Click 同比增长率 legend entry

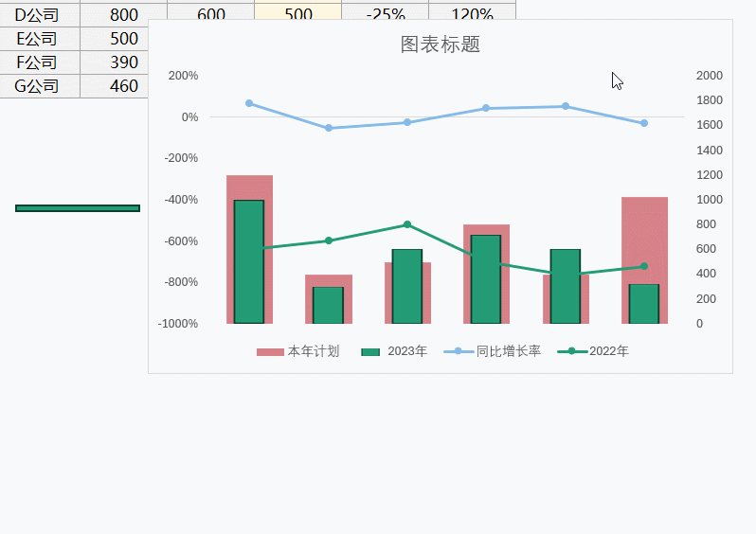[x=492, y=351]
